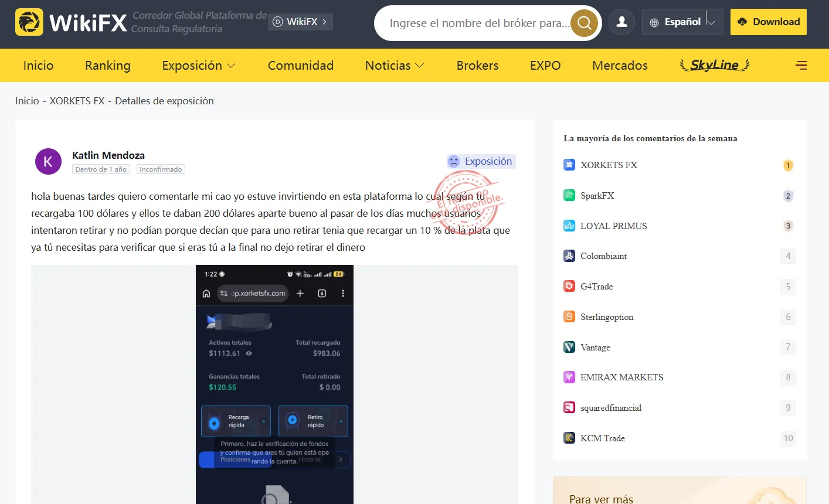This screenshot has height=504, width=829.
Task: Open the Brokers tab
Action: click(x=478, y=66)
